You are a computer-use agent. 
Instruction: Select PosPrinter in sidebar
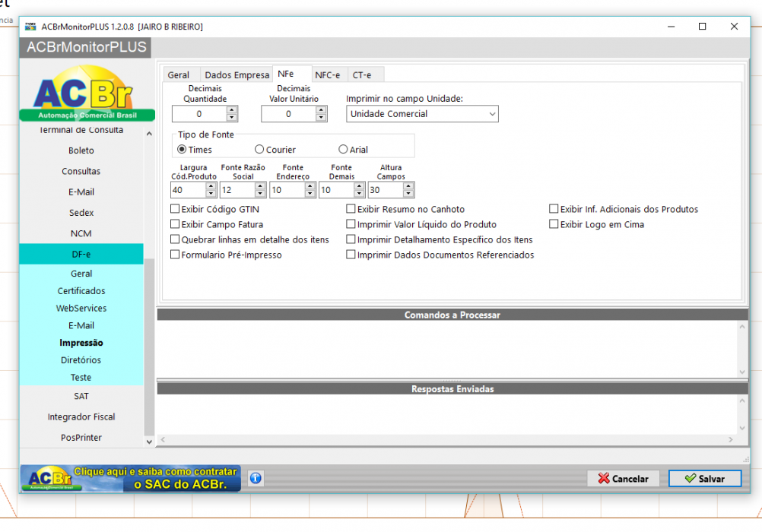81,437
